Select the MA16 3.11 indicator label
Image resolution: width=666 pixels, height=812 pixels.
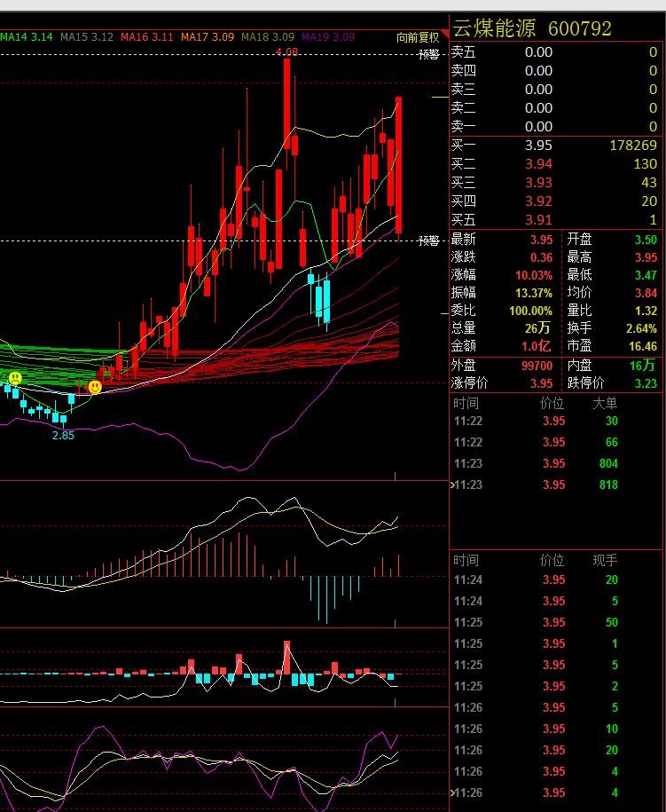(147, 37)
